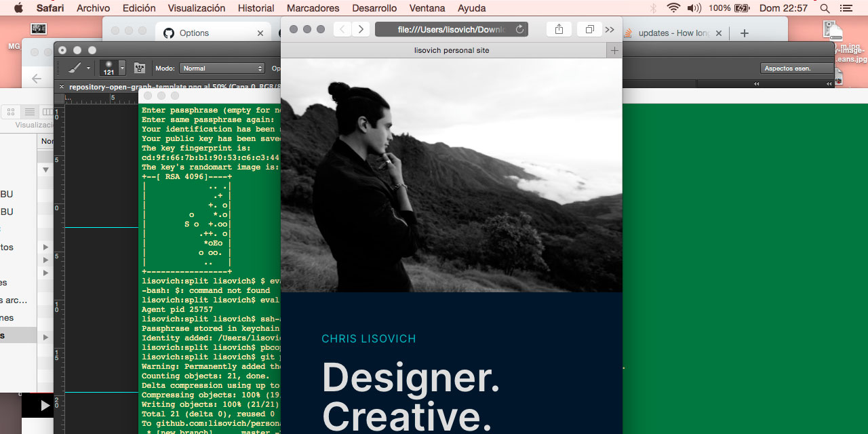Click the Stack Overflow favicon on the updates tab

(x=629, y=32)
